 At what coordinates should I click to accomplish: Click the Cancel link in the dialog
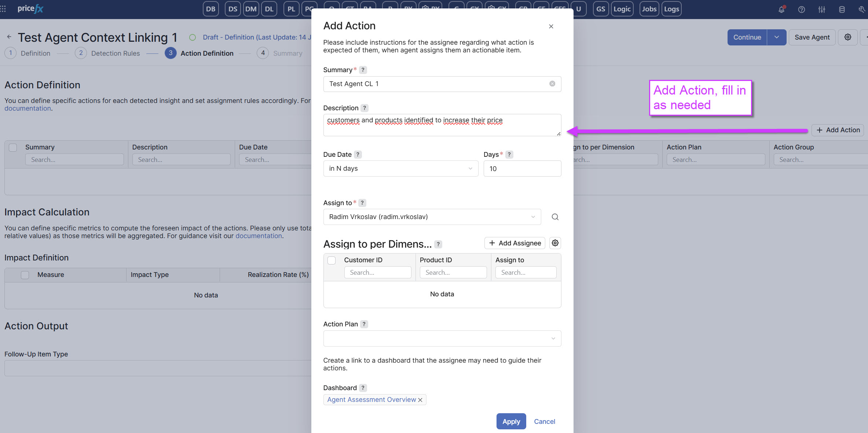[544, 421]
